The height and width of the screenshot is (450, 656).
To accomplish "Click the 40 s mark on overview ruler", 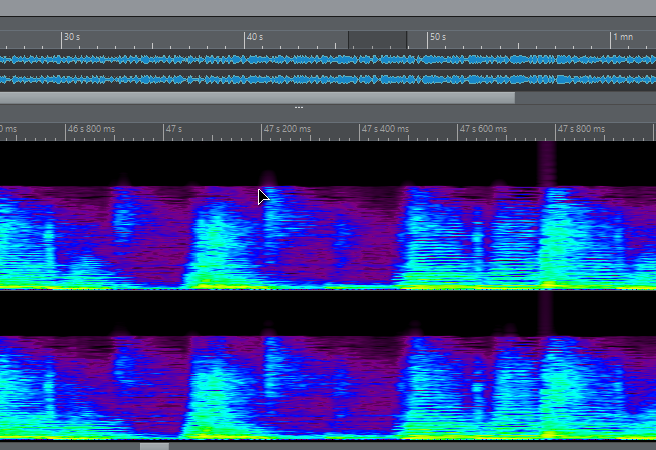I will click(255, 37).
